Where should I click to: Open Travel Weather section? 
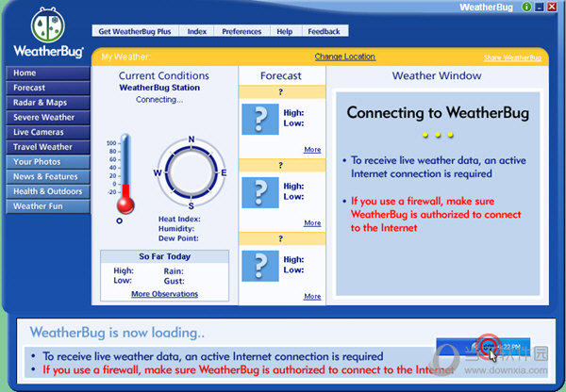[x=48, y=147]
